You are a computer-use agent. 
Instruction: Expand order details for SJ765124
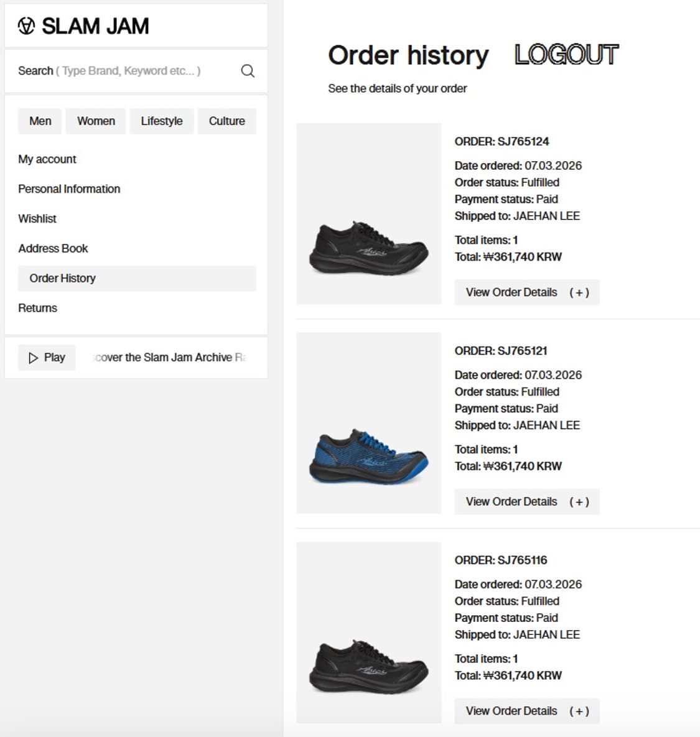click(x=527, y=292)
